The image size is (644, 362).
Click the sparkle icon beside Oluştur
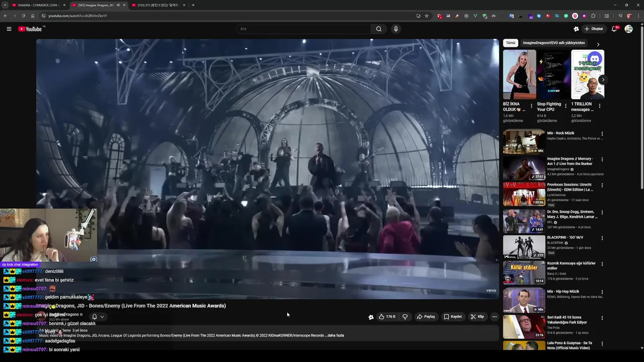tap(576, 29)
